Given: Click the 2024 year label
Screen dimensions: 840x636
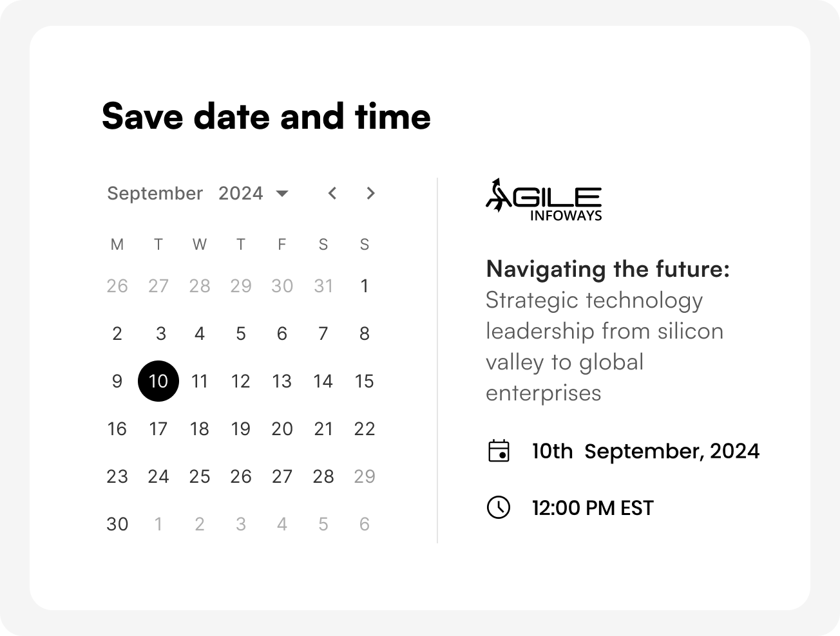Looking at the screenshot, I should point(240,193).
